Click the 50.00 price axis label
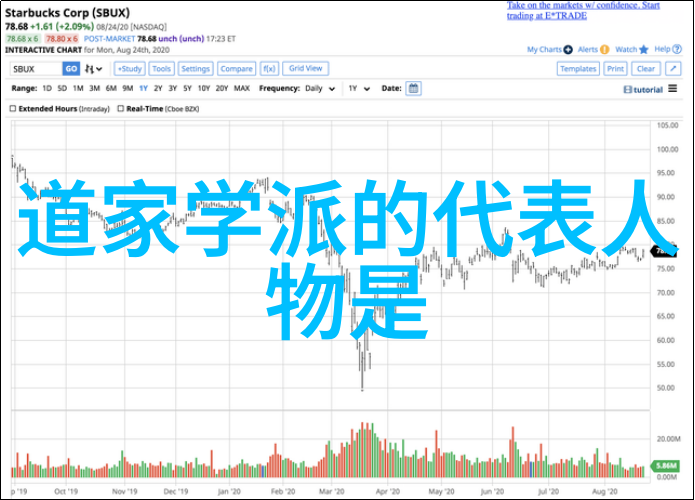The height and width of the screenshot is (500, 695). 668,388
